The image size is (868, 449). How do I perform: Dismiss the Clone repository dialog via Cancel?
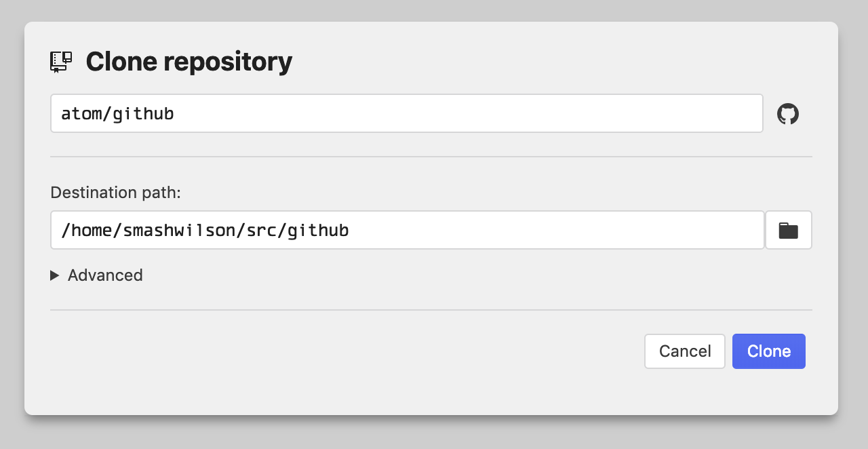[684, 351]
